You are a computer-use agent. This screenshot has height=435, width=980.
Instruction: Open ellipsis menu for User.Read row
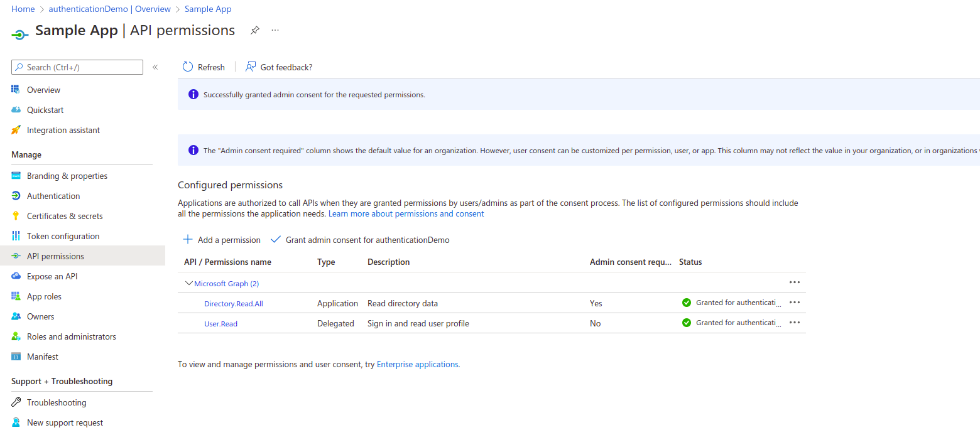[x=795, y=323]
